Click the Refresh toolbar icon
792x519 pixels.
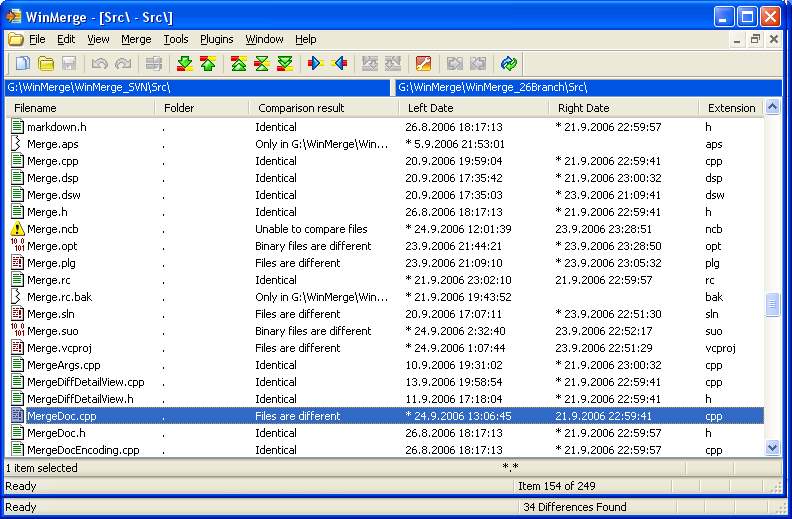pyautogui.click(x=509, y=64)
